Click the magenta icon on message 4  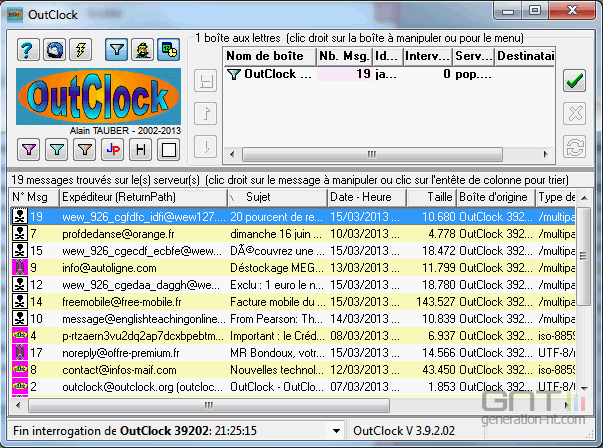click(x=20, y=335)
